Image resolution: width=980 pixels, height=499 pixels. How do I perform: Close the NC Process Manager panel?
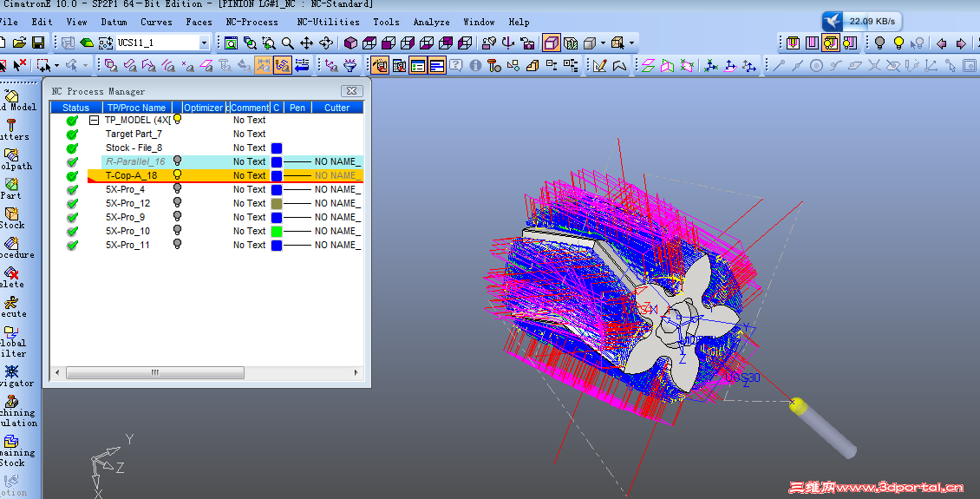click(x=352, y=90)
